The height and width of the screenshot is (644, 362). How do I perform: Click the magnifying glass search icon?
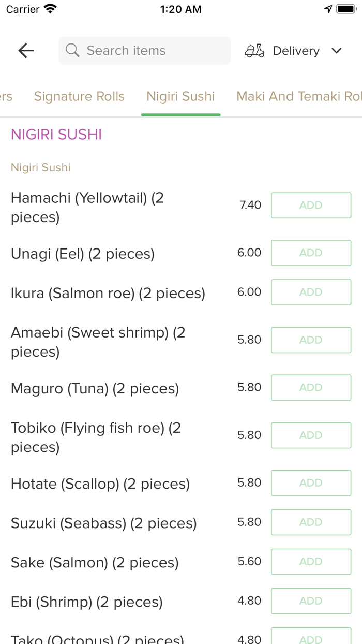click(72, 50)
